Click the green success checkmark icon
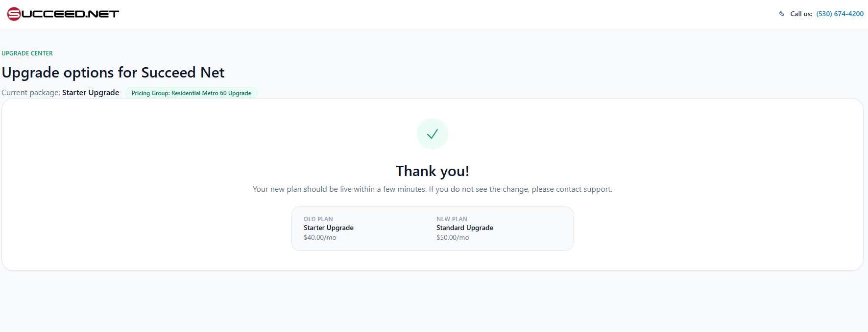 coord(433,134)
